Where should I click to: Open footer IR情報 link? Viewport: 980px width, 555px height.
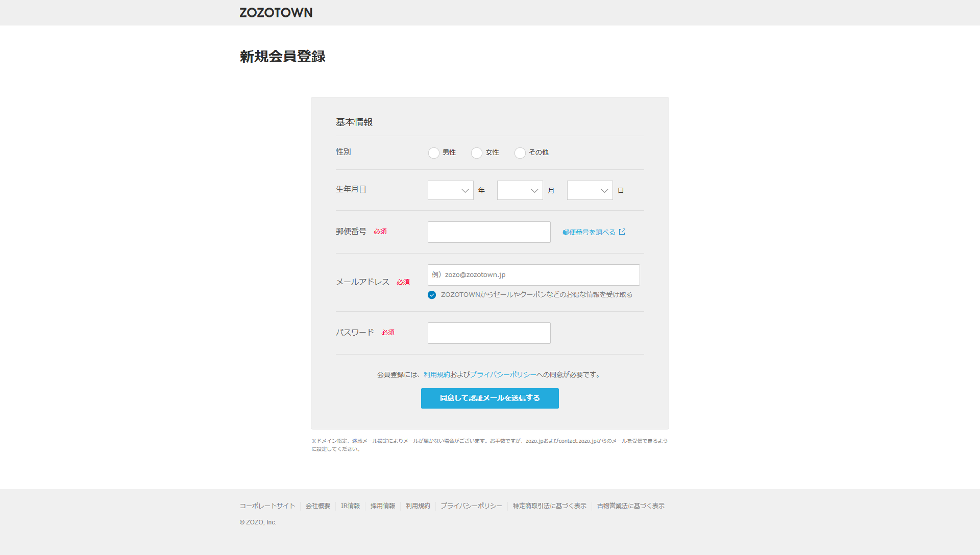click(351, 506)
